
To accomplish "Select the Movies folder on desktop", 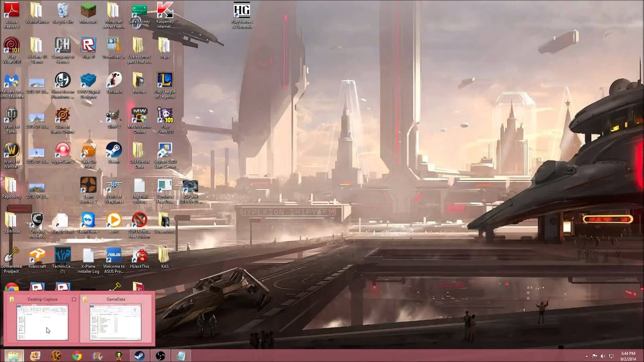I will pyautogui.click(x=139, y=83).
